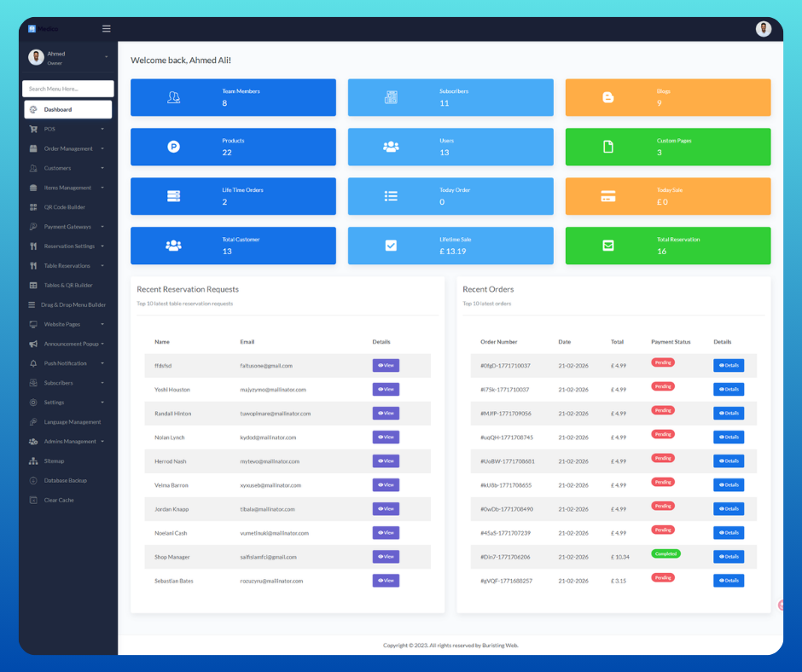Click the POS shopping cart icon
This screenshot has height=672, width=802.
tap(33, 129)
